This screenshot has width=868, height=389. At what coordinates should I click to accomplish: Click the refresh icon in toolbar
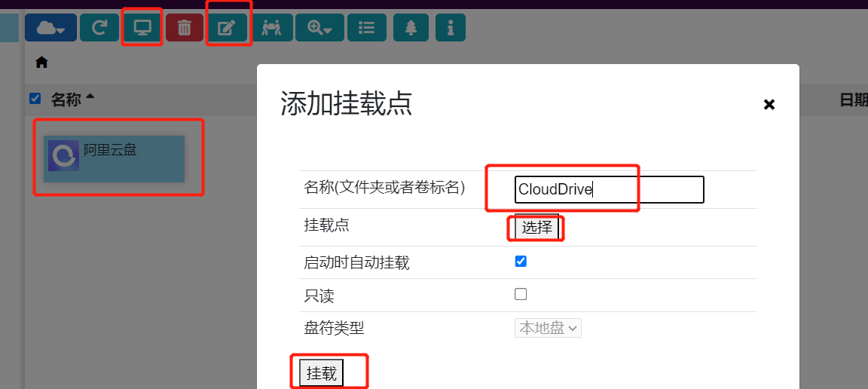pos(99,28)
